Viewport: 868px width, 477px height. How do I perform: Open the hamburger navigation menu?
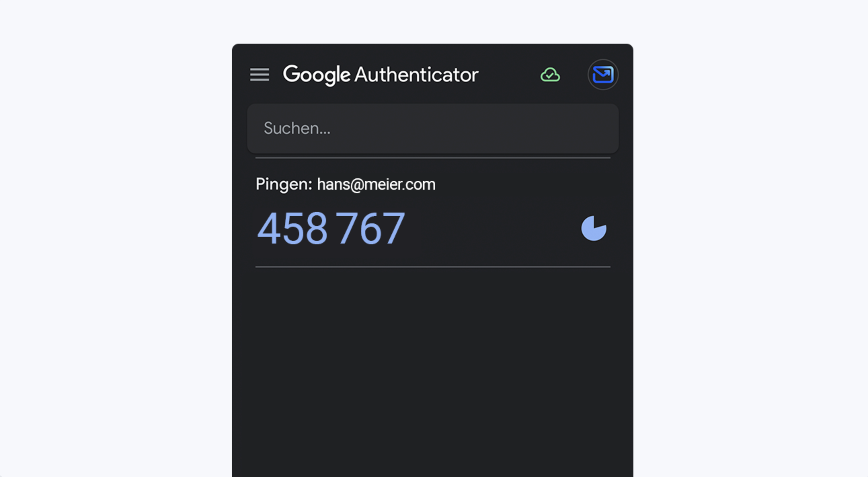point(260,74)
